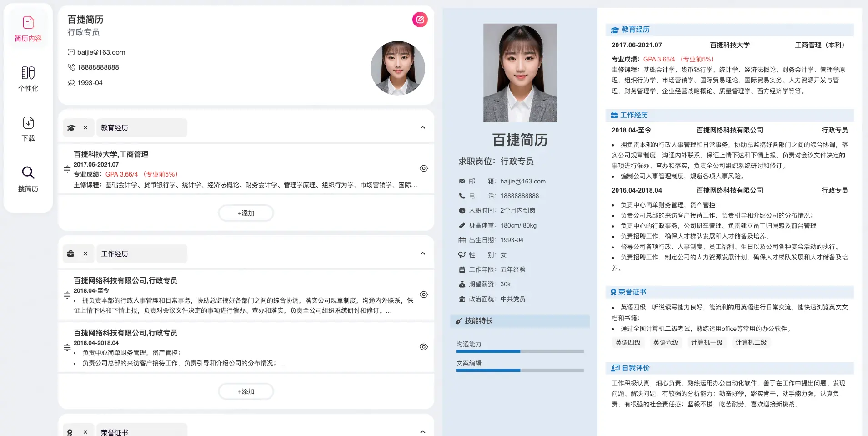Remove the 教育经历 section with X
Screen dimensions: 868x436
(x=85, y=128)
